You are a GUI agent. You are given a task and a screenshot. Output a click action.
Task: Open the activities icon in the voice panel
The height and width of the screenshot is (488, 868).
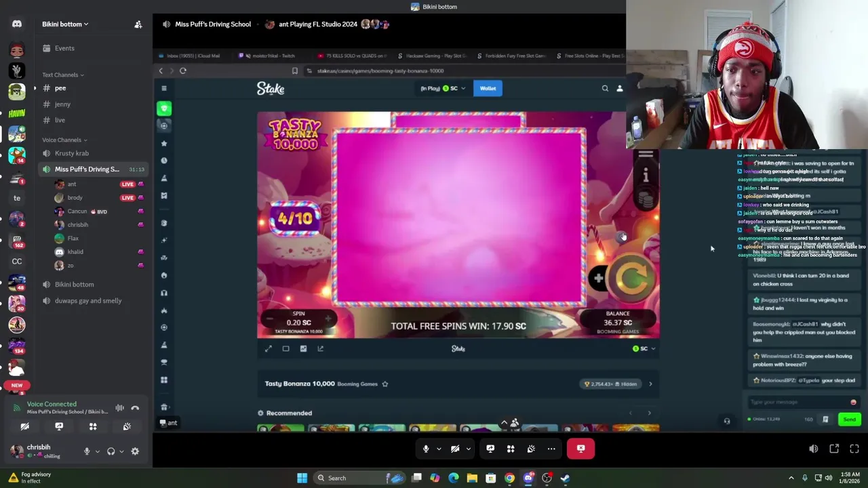click(x=93, y=426)
